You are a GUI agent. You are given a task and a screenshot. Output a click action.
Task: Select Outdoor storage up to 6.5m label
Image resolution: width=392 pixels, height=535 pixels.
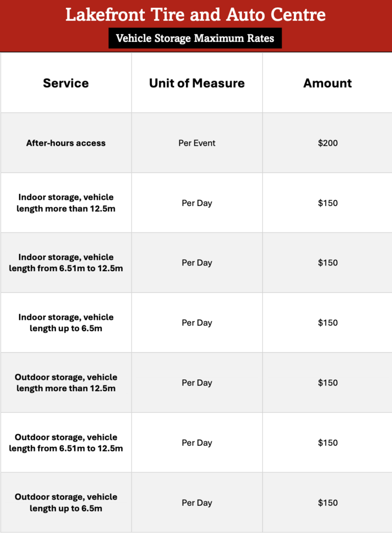[x=66, y=503]
